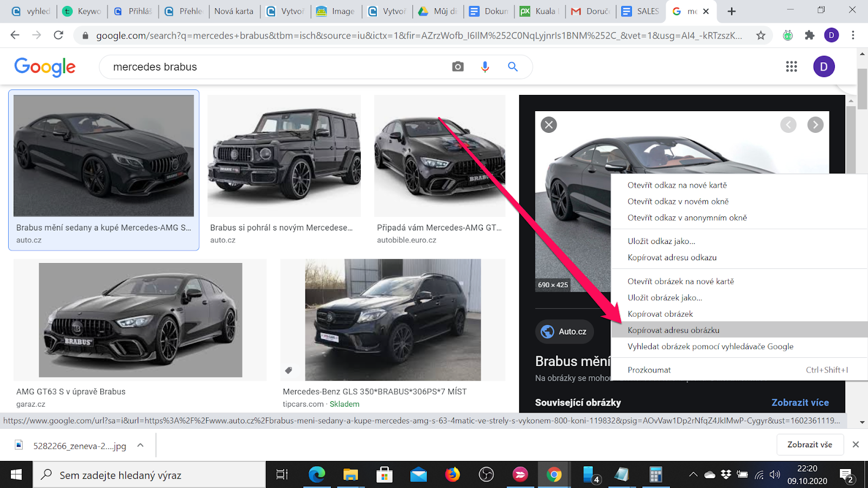Select Kopírovat obrázek

point(739,314)
